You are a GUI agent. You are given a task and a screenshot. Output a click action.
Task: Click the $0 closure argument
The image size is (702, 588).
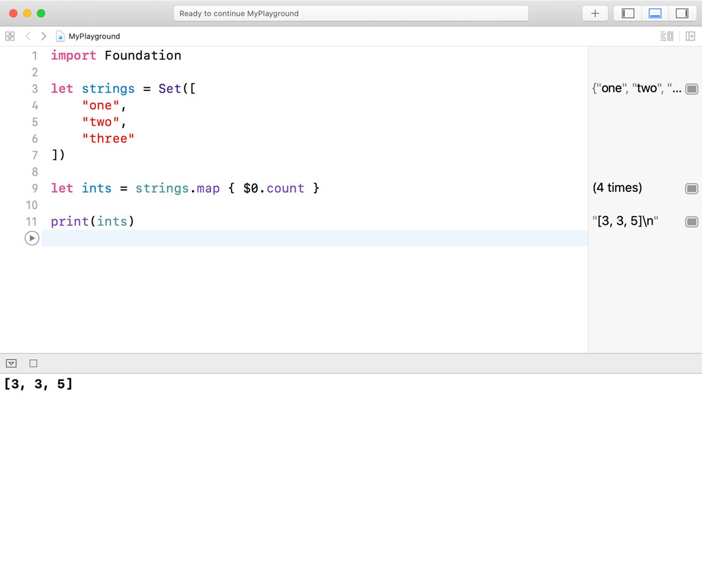(x=251, y=188)
